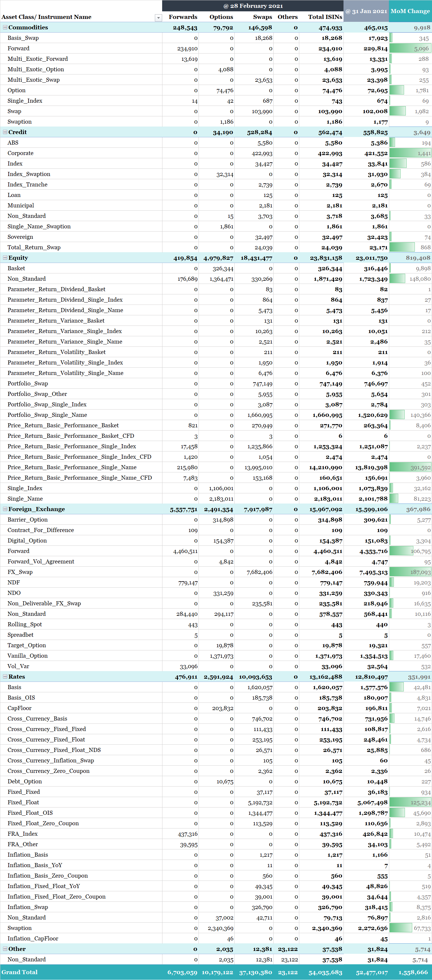The image size is (432, 980).
Task: Select the Vanilla_Option row label
Action: [x=27, y=656]
